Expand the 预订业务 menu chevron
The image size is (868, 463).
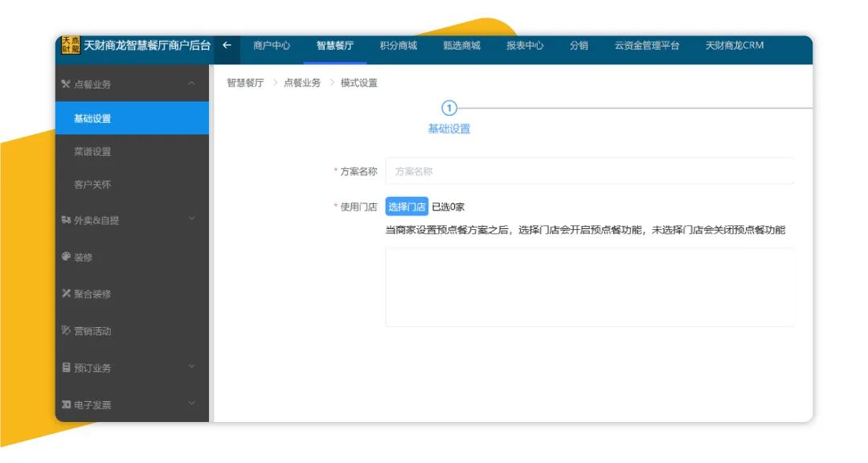(191, 366)
